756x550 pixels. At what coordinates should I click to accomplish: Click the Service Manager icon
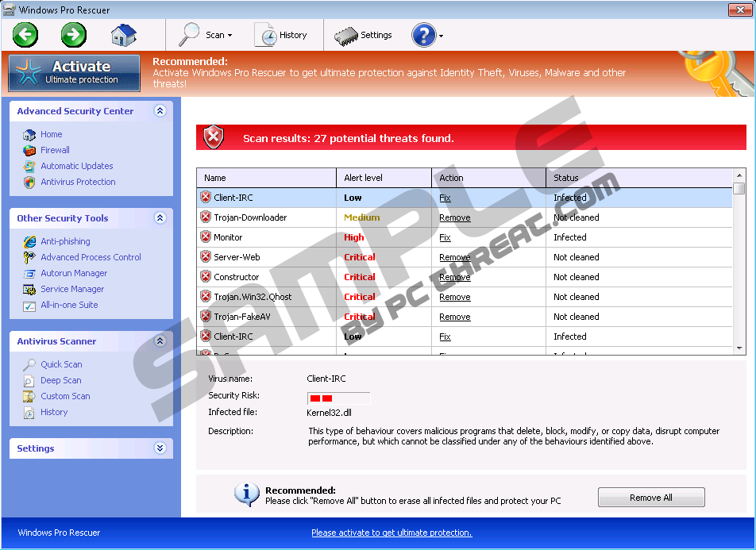pyautogui.click(x=29, y=289)
